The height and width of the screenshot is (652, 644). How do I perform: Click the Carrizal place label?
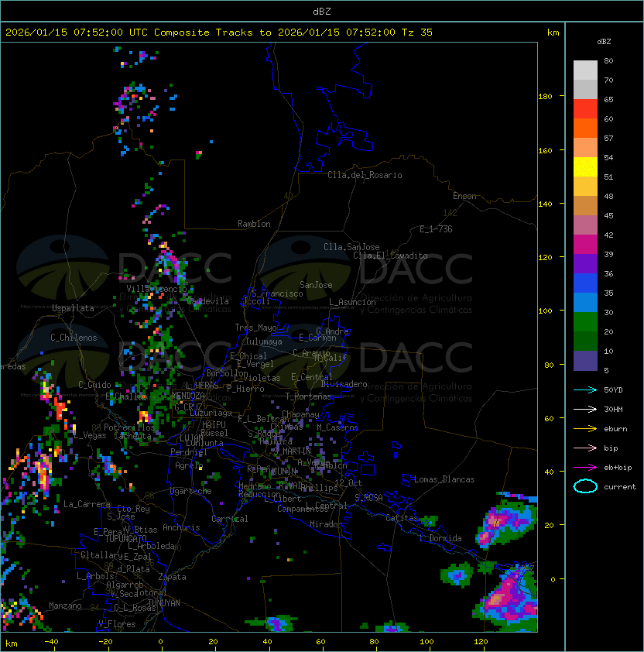coord(230,519)
